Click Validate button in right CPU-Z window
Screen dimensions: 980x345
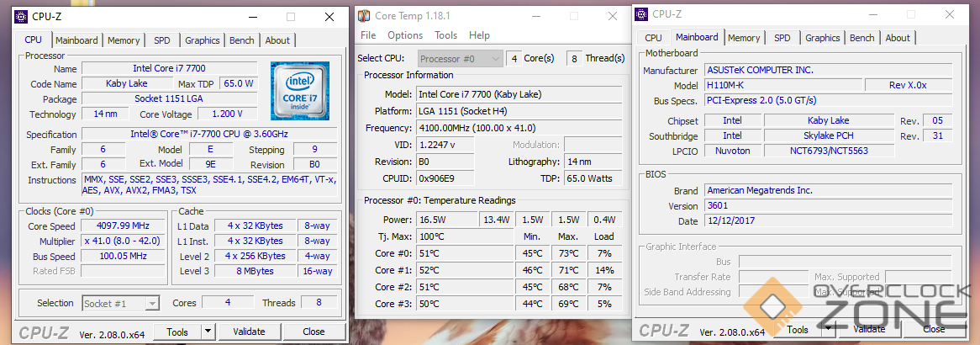869,329
